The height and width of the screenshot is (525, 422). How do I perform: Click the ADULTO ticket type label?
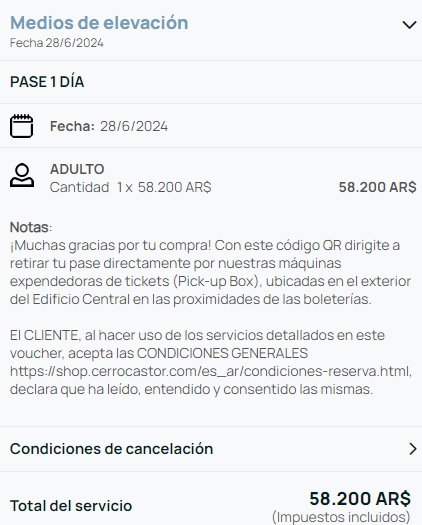[77, 169]
